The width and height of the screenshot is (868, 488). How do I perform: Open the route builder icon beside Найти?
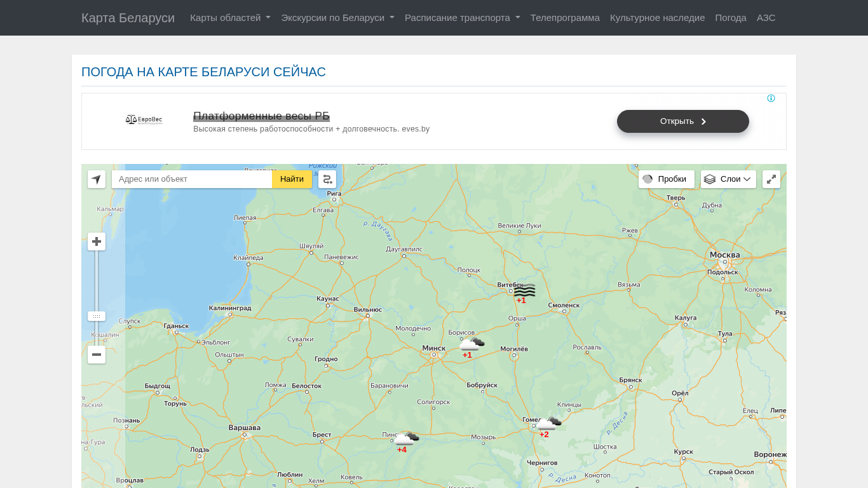[x=327, y=179]
